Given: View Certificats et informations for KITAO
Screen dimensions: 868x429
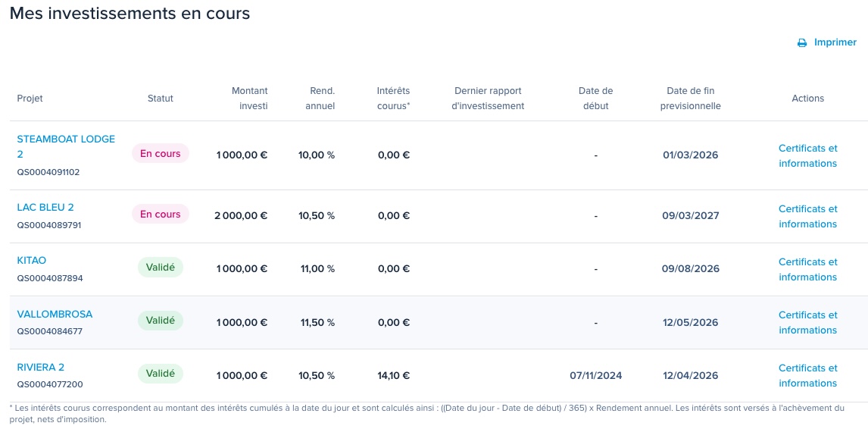Looking at the screenshot, I should coord(807,269).
